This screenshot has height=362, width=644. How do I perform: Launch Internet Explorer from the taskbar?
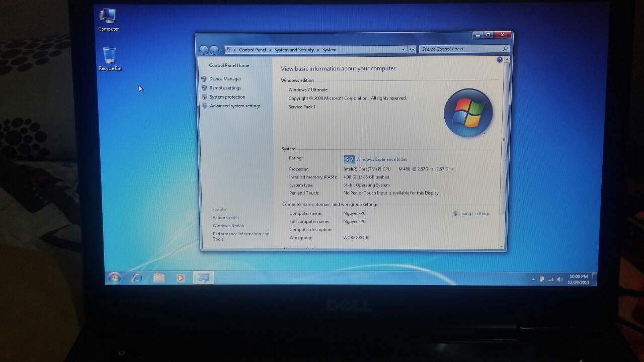pyautogui.click(x=137, y=278)
